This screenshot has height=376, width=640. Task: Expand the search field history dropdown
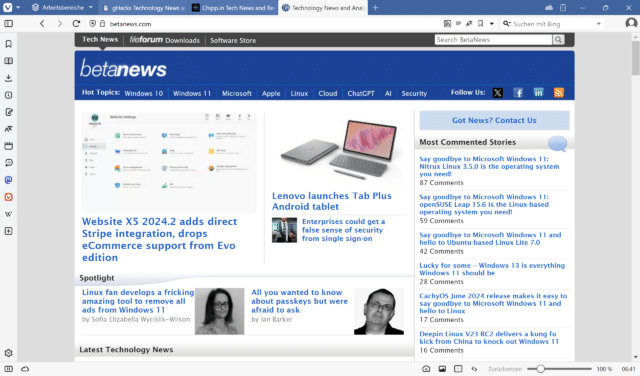(x=598, y=24)
